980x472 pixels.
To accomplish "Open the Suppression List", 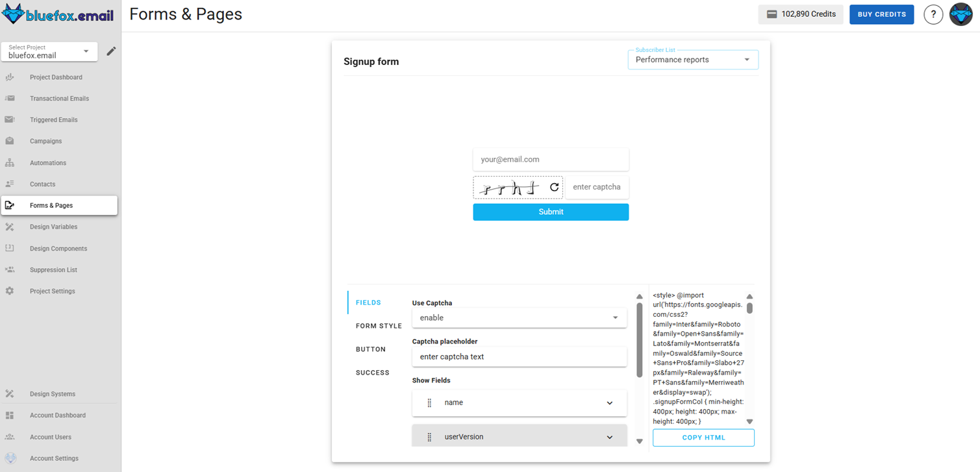I will point(51,269).
